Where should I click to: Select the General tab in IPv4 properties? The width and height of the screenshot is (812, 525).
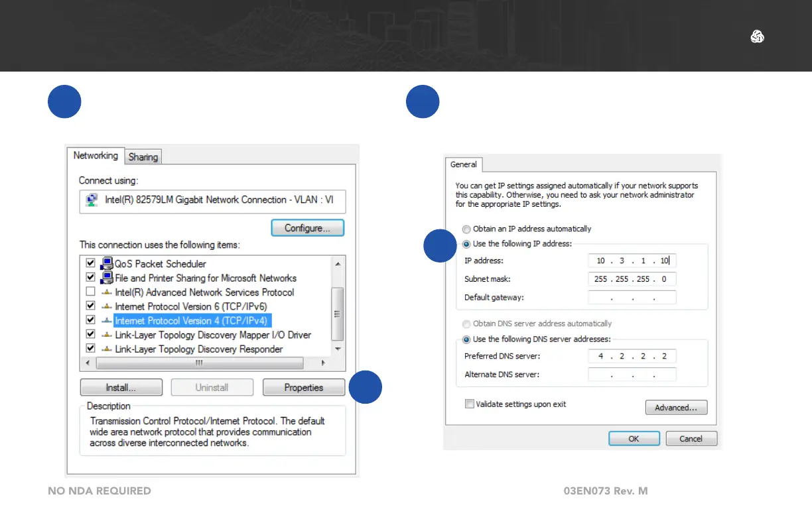[x=464, y=164]
